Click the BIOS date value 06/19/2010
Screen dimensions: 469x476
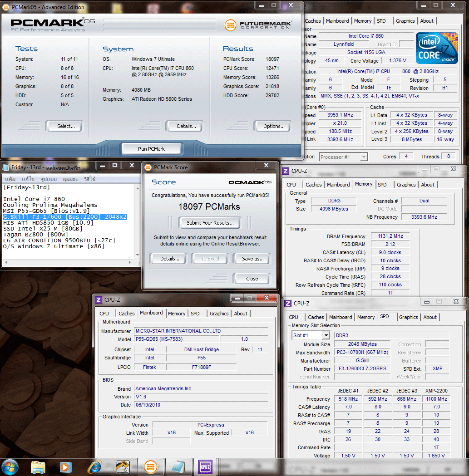tap(201, 405)
